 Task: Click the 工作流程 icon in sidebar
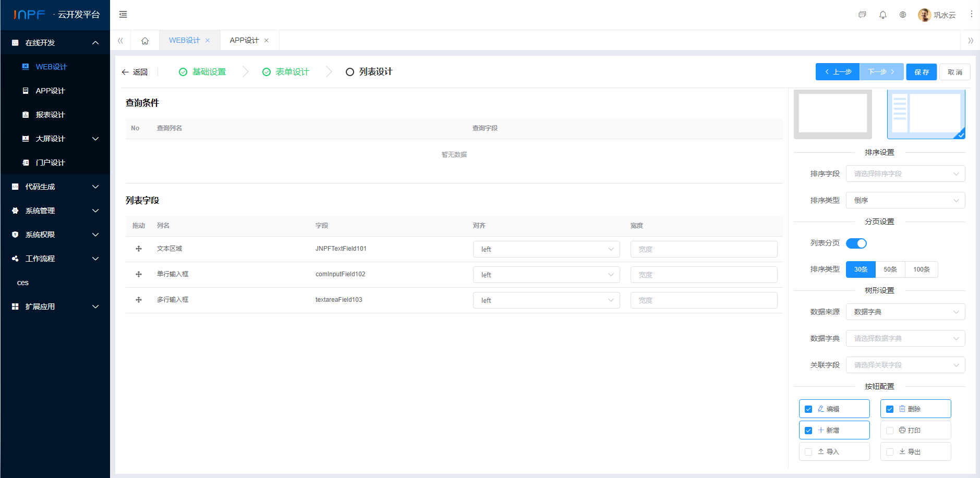15,259
